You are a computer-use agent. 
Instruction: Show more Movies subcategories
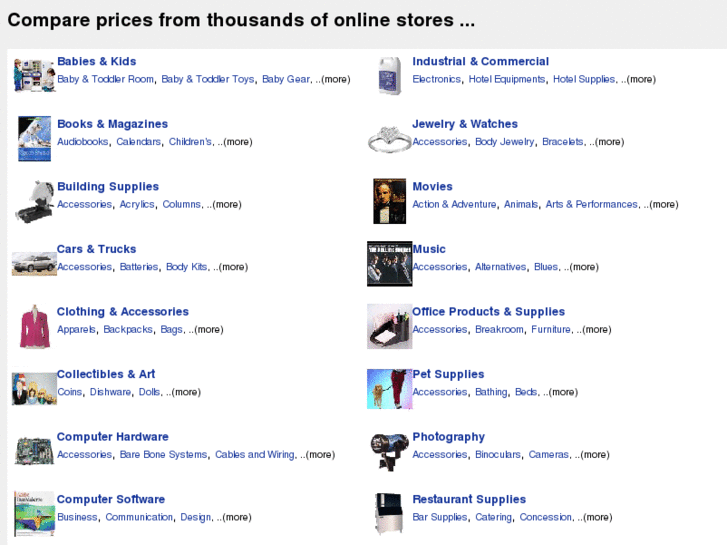[x=663, y=205]
